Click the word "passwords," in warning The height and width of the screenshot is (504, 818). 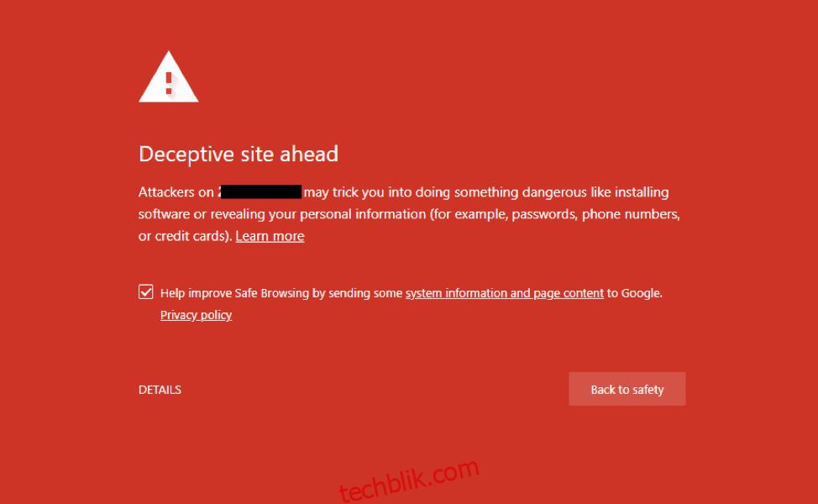tap(545, 214)
